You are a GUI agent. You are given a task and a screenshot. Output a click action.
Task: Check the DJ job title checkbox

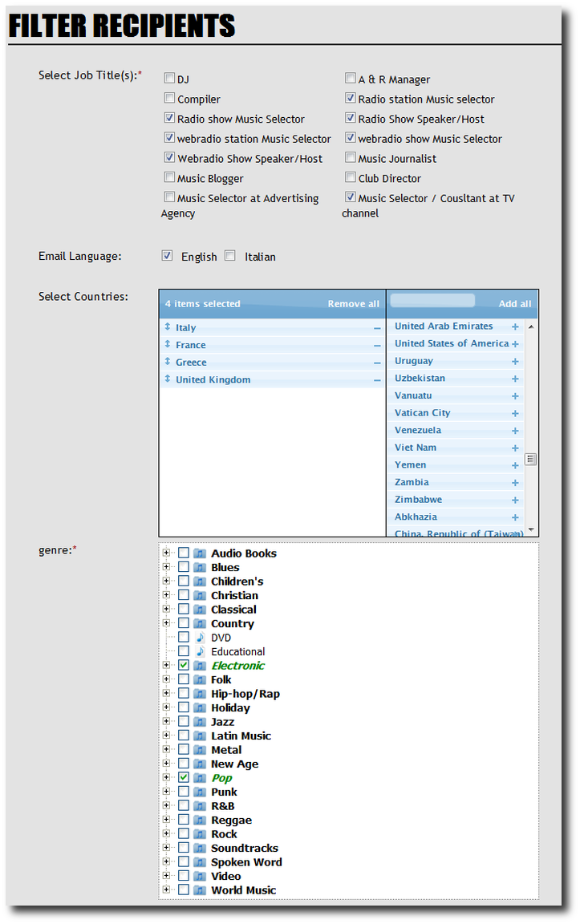click(169, 79)
